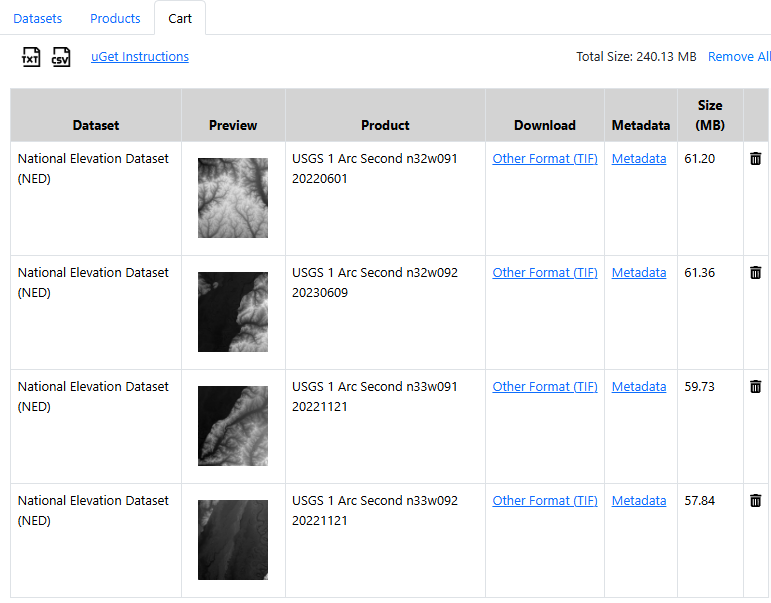Viewport: 771px width, 603px height.
Task: Open Metadata for n32w091 product
Action: click(639, 159)
